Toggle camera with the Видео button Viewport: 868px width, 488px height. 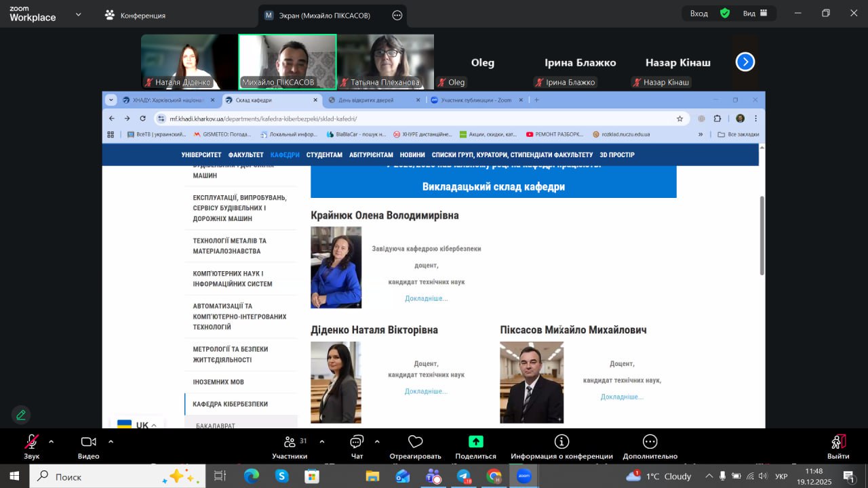[88, 442]
